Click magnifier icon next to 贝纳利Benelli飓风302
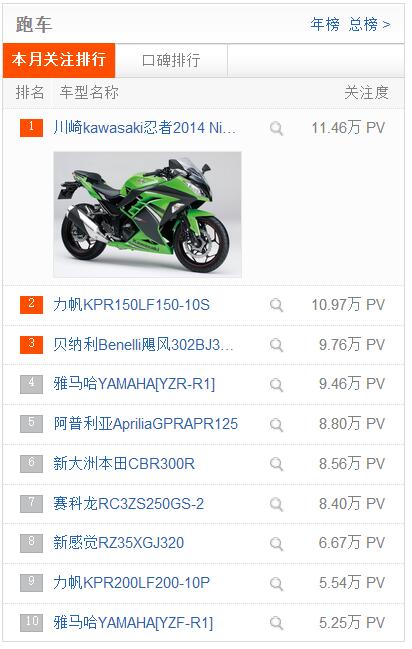 click(x=276, y=345)
